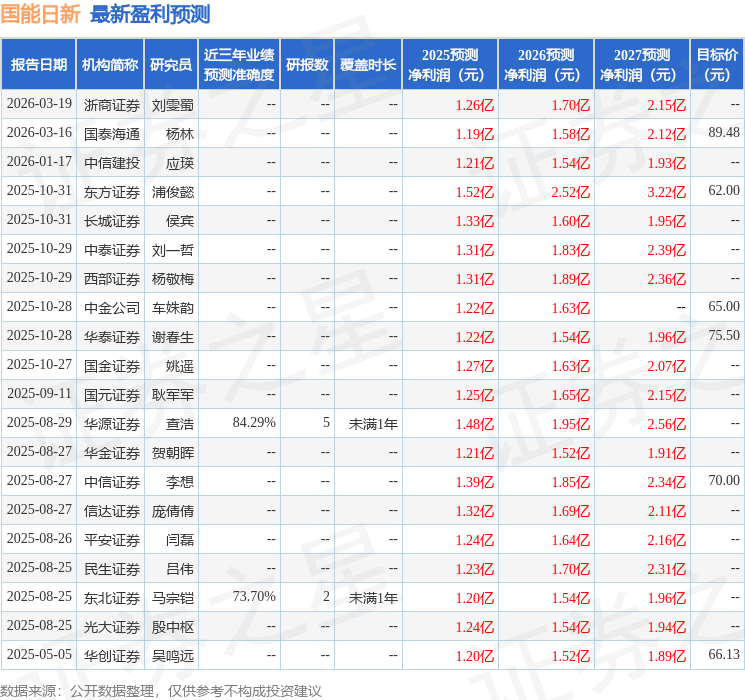
Task: Click the 最新盈利预测 heading text
Action: [x=150, y=14]
